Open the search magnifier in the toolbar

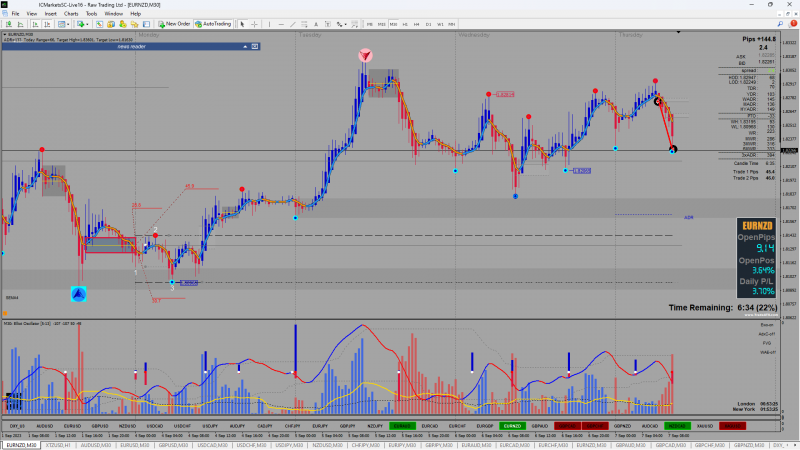780,24
